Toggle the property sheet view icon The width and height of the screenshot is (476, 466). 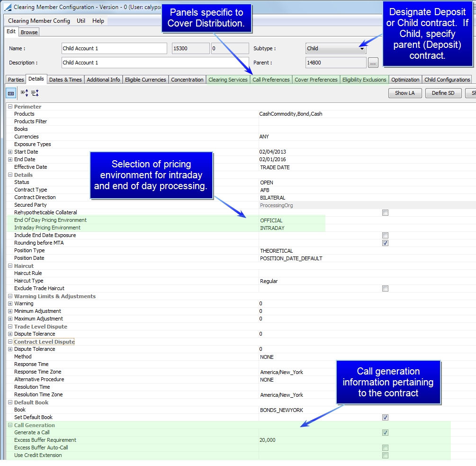point(11,93)
